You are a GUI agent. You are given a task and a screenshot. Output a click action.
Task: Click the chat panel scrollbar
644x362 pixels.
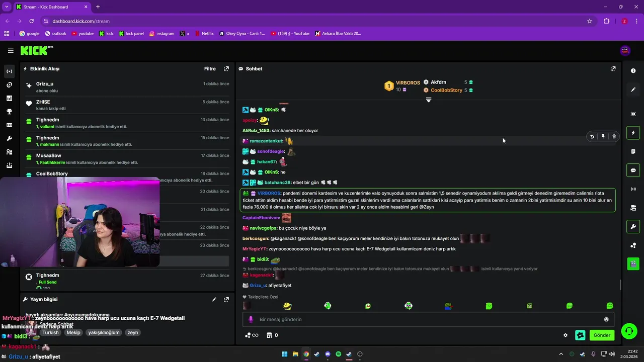(620, 285)
